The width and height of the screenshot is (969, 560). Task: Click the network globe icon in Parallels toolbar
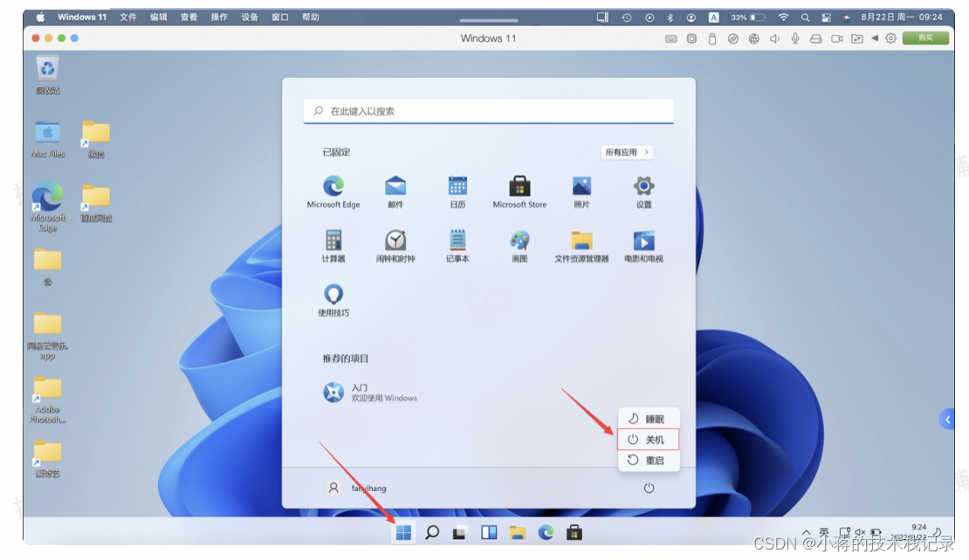(x=753, y=38)
